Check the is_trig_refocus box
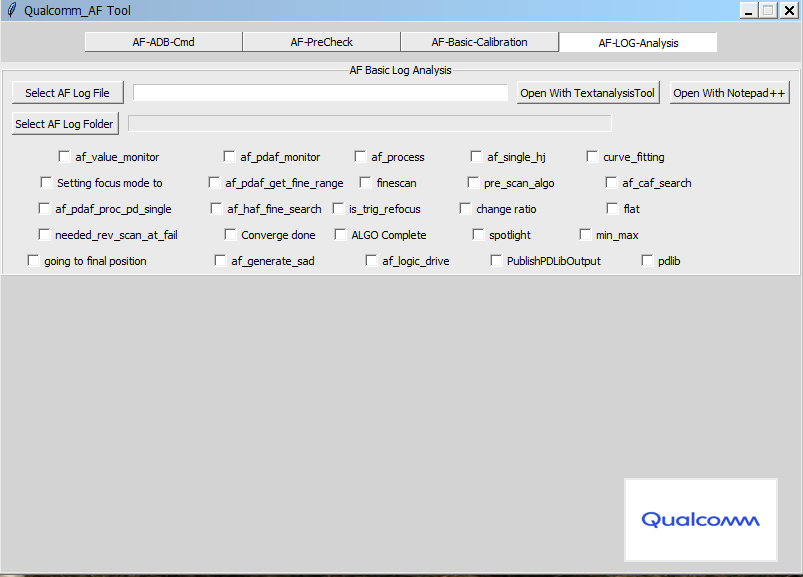This screenshot has width=803, height=577. click(339, 209)
